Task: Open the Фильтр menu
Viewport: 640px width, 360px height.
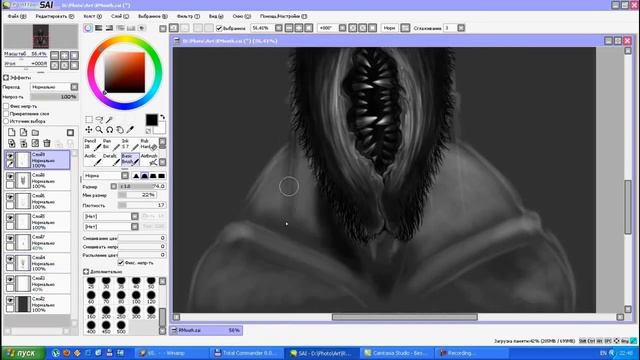Action: (x=188, y=16)
